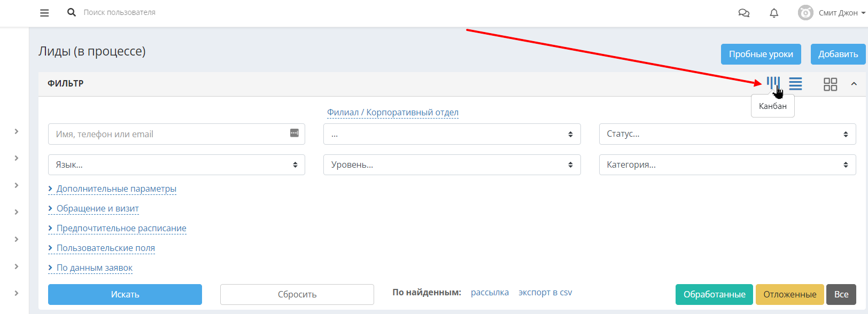Switch to list view
Viewport: 868px width, 314px height.
pos(795,84)
